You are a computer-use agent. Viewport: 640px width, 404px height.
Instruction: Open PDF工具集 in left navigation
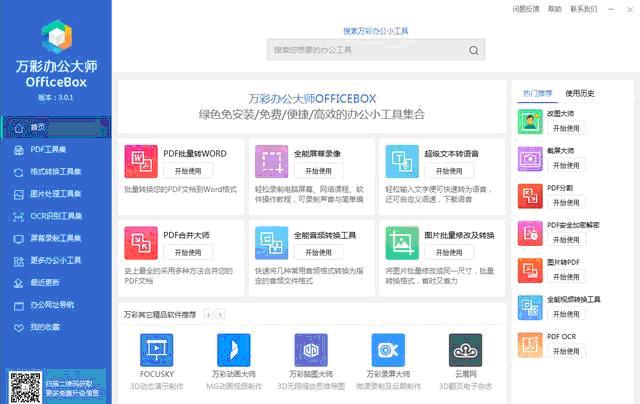(56, 150)
